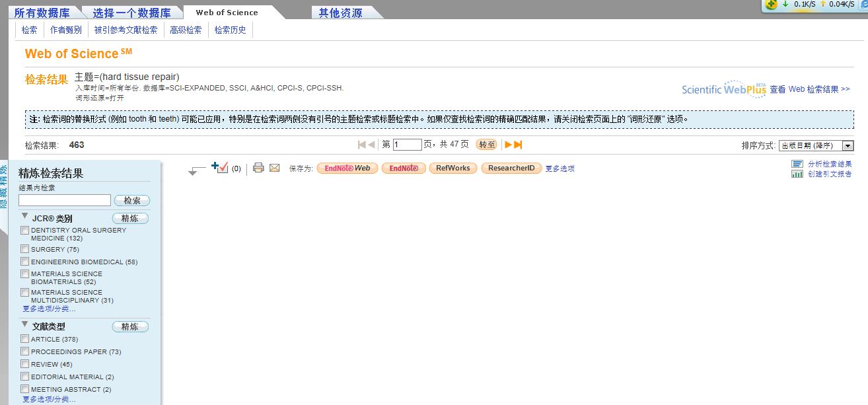
Task: Click 检索 button in refine panel
Action: [132, 200]
